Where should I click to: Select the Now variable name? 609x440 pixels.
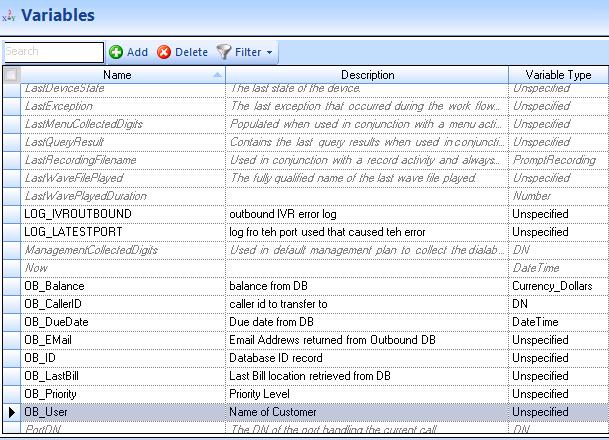pyautogui.click(x=36, y=268)
